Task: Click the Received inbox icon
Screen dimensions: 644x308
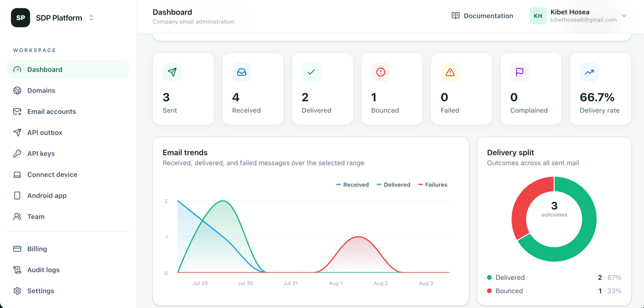Action: pyautogui.click(x=241, y=72)
